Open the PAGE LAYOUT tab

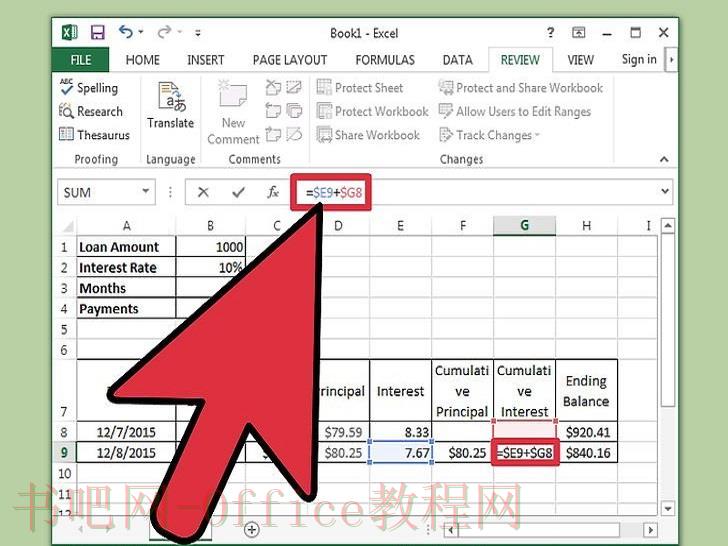tap(290, 60)
